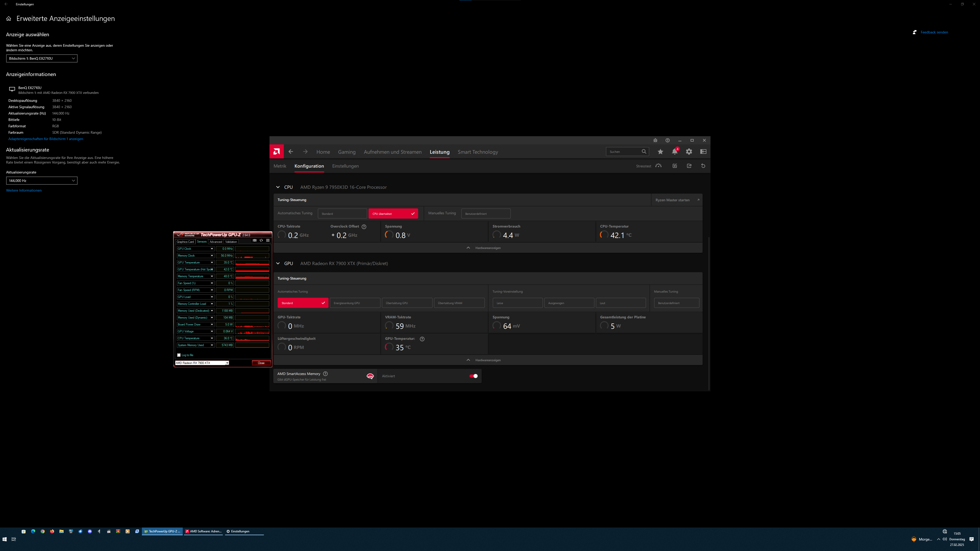This screenshot has width=980, height=551.
Task: Open AMD notifications bell
Action: point(675,152)
